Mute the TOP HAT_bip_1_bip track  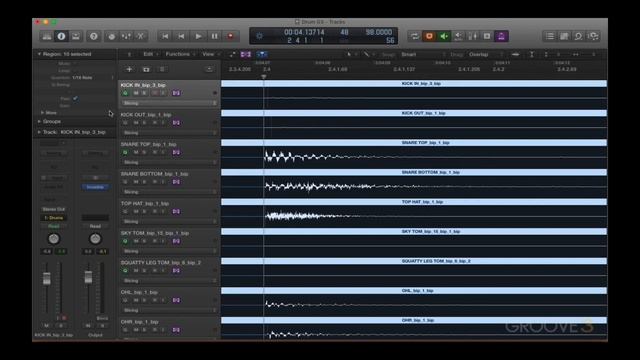click(136, 211)
